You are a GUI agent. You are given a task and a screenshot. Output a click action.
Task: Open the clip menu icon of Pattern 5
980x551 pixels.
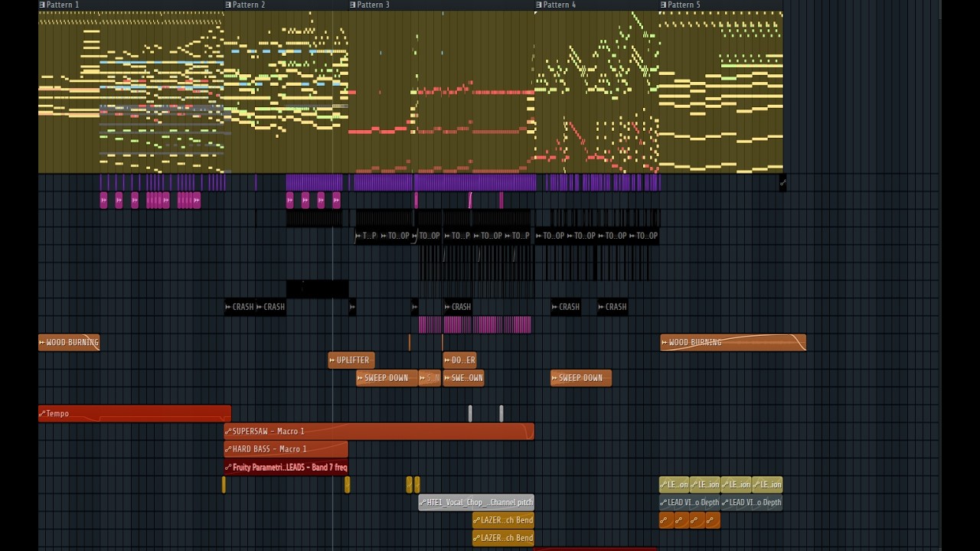[663, 5]
